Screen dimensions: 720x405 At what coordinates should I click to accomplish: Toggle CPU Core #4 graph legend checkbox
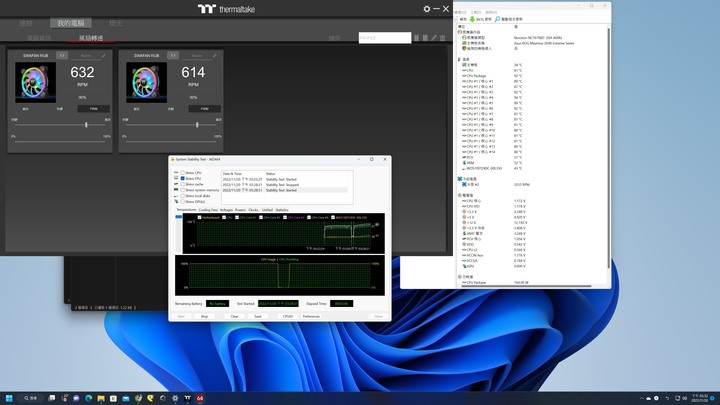pos(309,217)
